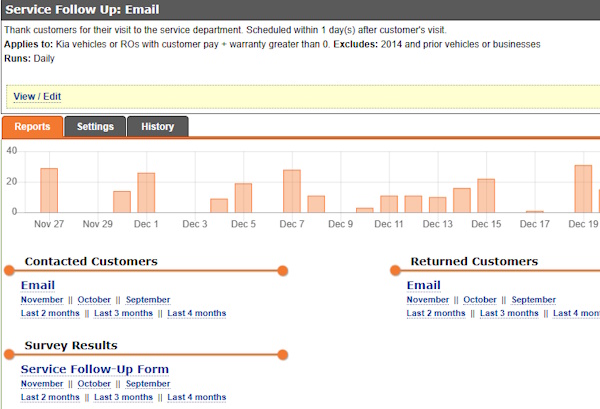Screen dimensions: 600x409
Task: Open September report under Returned Customers
Action: click(533, 300)
